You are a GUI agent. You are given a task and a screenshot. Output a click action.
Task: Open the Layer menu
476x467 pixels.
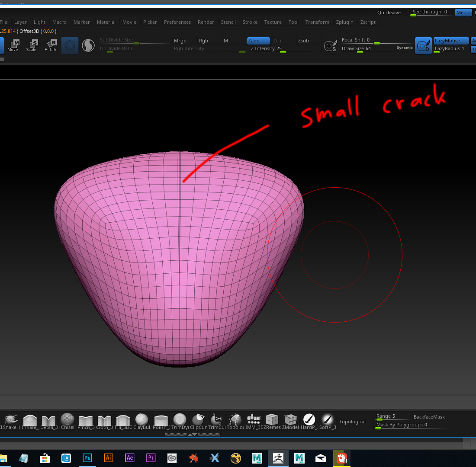(x=20, y=22)
